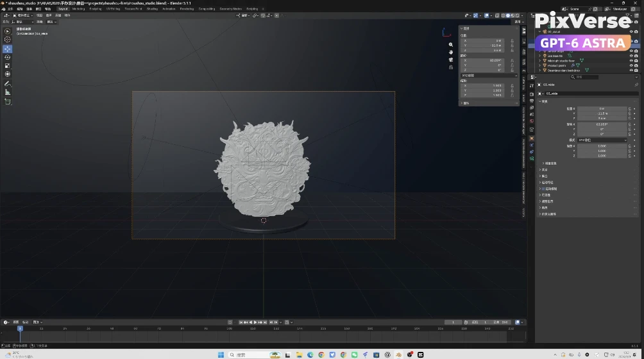Toggle the motion blur checkbox in Object properties
The width and height of the screenshot is (644, 359).
click(x=543, y=188)
